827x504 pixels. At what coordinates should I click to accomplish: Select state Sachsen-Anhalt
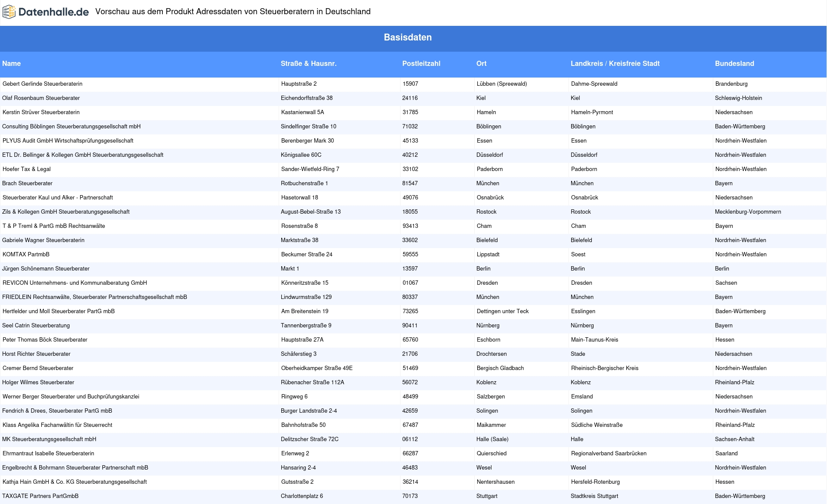click(x=735, y=439)
